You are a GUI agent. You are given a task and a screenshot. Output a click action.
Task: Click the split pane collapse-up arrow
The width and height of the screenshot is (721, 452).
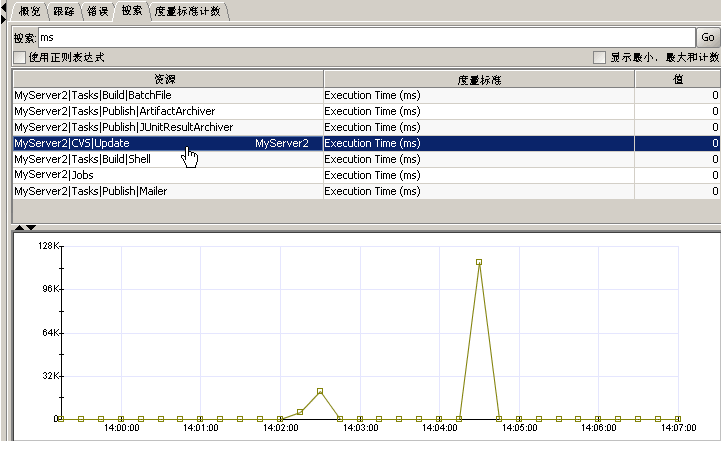18,228
